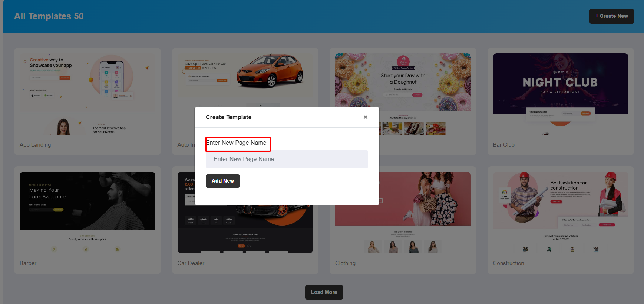This screenshot has height=304, width=644.
Task: Focus the Enter New Page Name input field
Action: (x=287, y=159)
